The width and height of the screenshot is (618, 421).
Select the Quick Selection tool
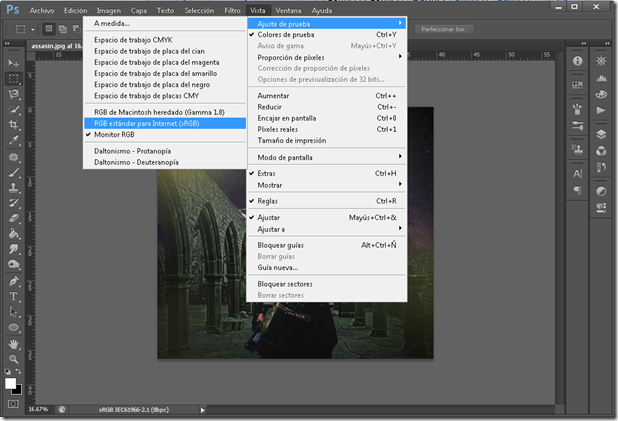coord(14,110)
